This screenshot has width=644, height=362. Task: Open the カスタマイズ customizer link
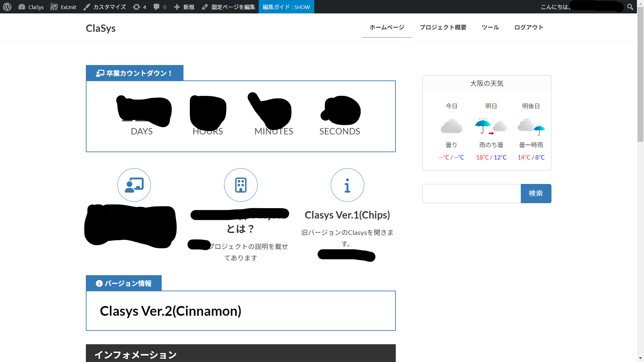point(105,7)
